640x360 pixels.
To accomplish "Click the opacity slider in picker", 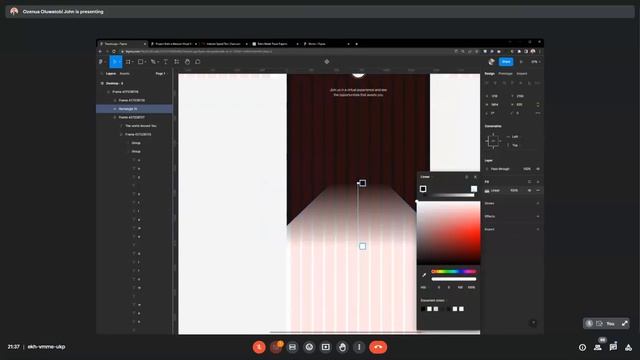I will coord(454,279).
